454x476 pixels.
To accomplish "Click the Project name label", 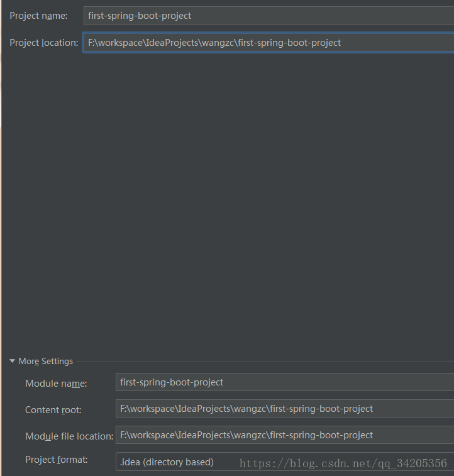I will [38, 16].
